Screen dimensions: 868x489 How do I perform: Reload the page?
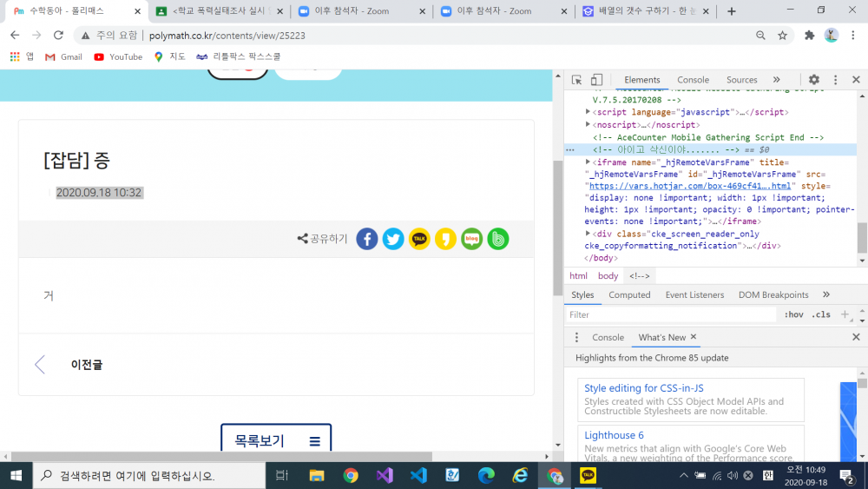coord(58,36)
